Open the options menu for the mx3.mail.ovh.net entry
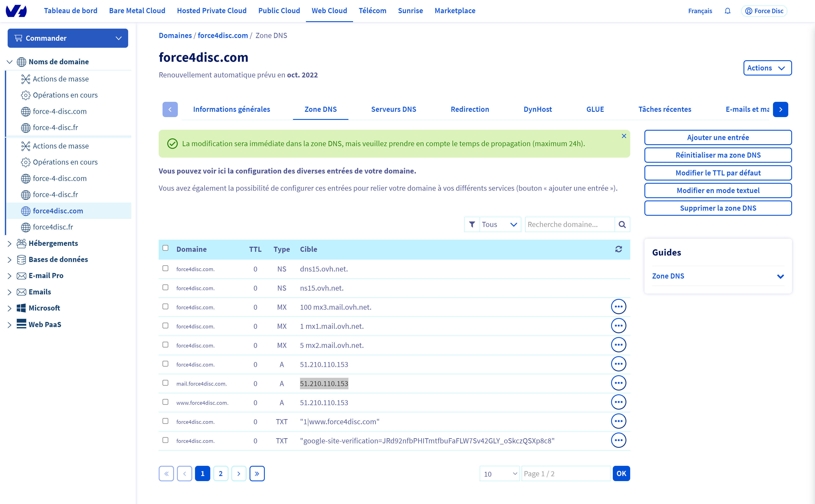The width and height of the screenshot is (815, 504). (618, 307)
